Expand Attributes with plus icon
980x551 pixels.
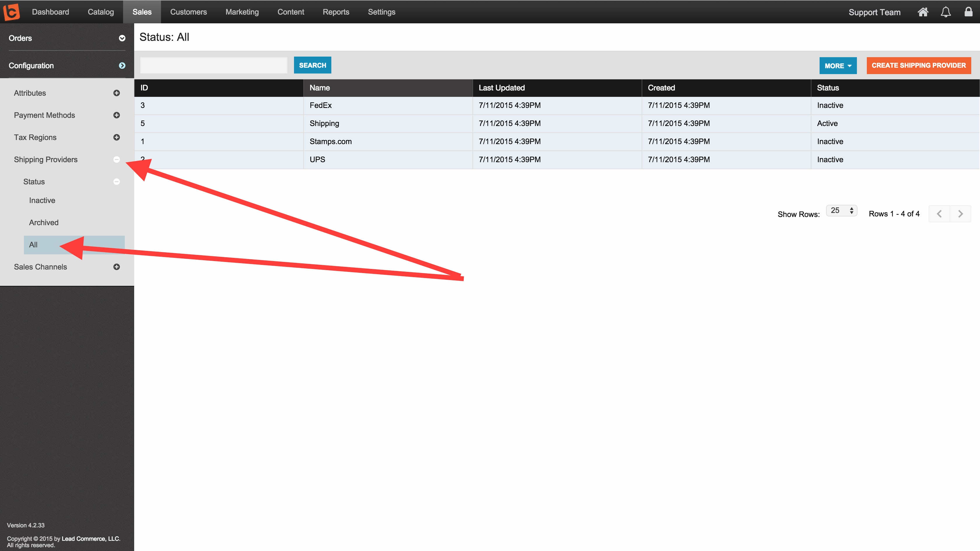(x=116, y=93)
